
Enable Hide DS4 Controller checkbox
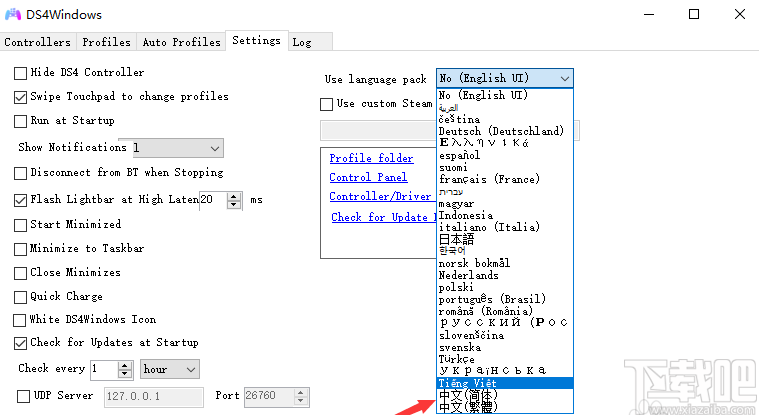tap(20, 73)
